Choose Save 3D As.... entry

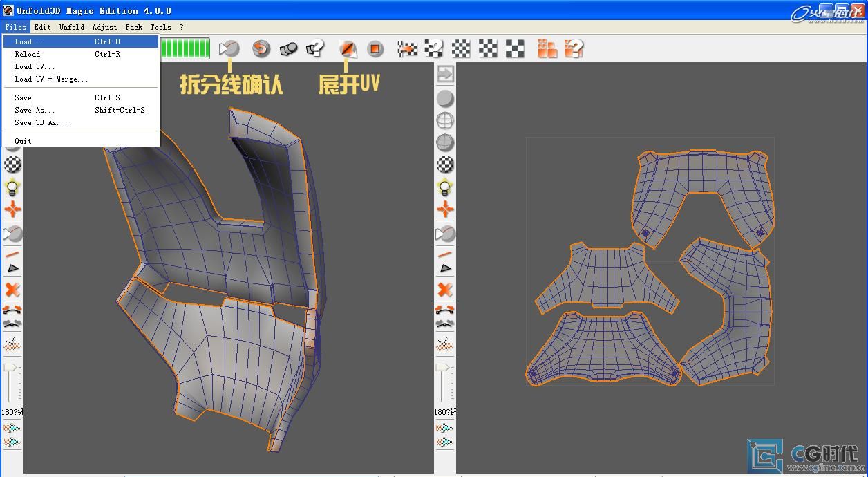click(81, 122)
